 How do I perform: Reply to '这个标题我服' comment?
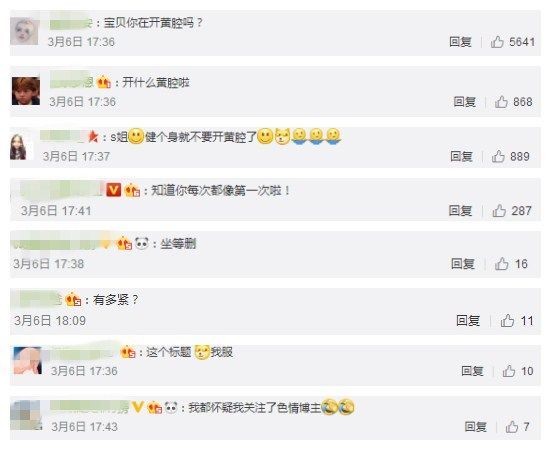pos(472,371)
